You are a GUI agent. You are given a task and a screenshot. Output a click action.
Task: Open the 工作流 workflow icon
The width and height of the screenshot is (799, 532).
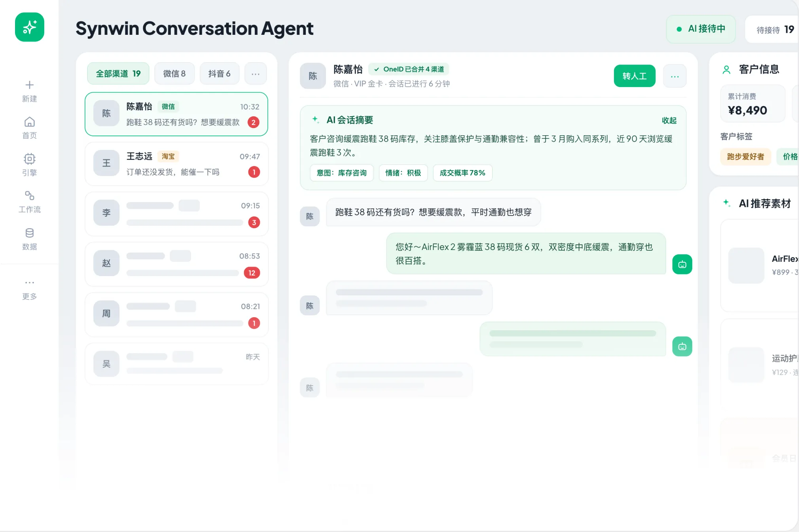point(30,196)
